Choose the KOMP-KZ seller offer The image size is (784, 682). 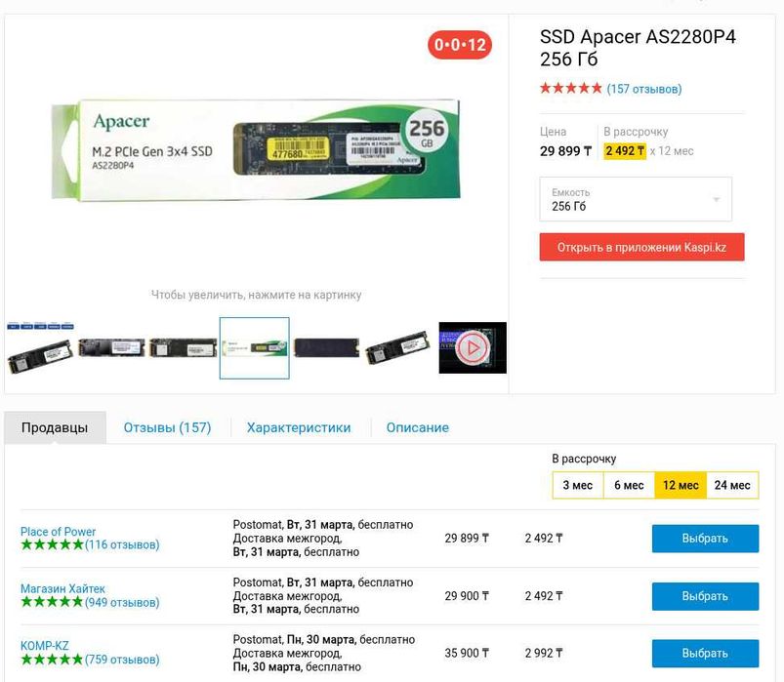705,653
